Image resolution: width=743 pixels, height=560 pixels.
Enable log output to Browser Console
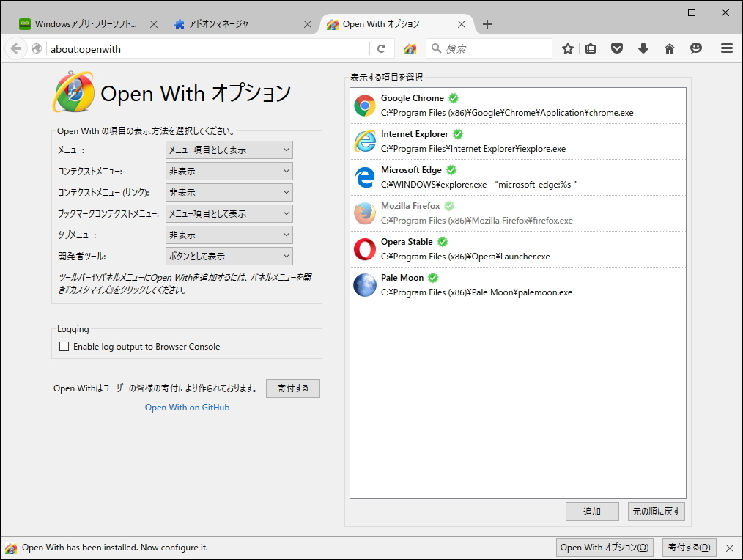point(64,346)
